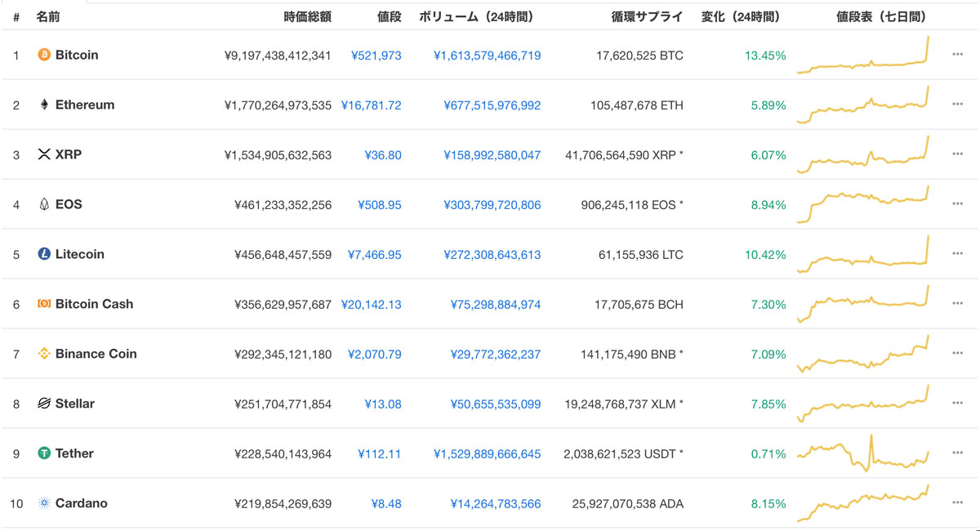Open the more-options menu for Ethereum row
The height and width of the screenshot is (531, 980).
957,105
